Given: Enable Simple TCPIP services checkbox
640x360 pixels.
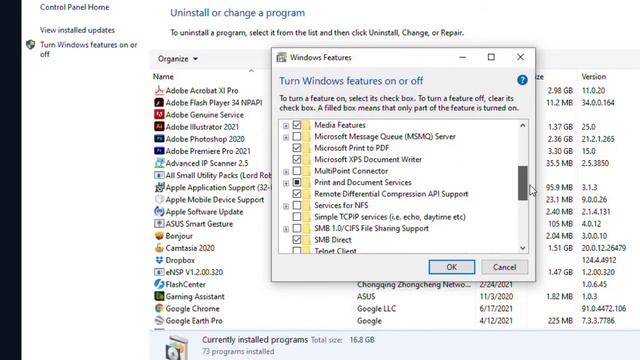Looking at the screenshot, I should (297, 217).
